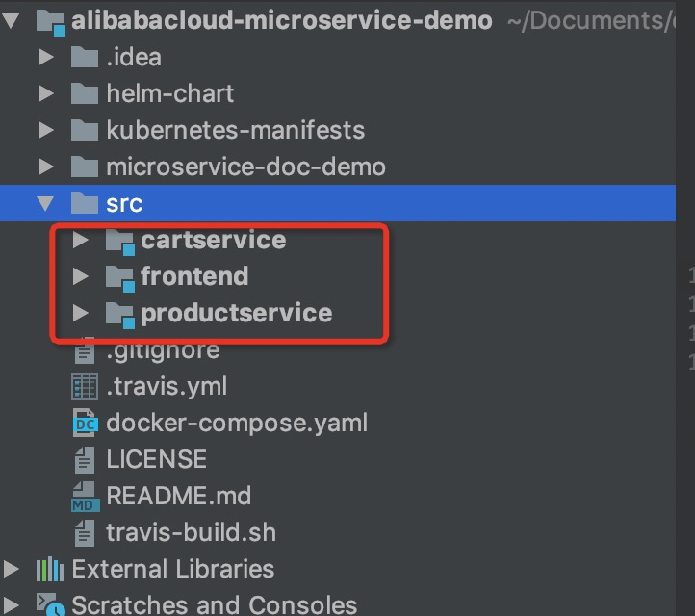Screen dimensions: 695x616
Task: Click the .travis.yml file icon
Action: 86,387
